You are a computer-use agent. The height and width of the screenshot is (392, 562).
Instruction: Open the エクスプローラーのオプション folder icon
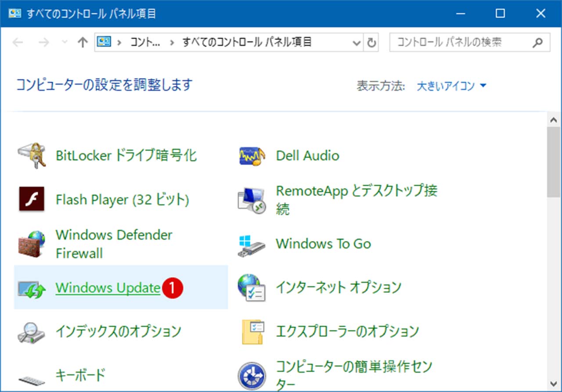(252, 332)
